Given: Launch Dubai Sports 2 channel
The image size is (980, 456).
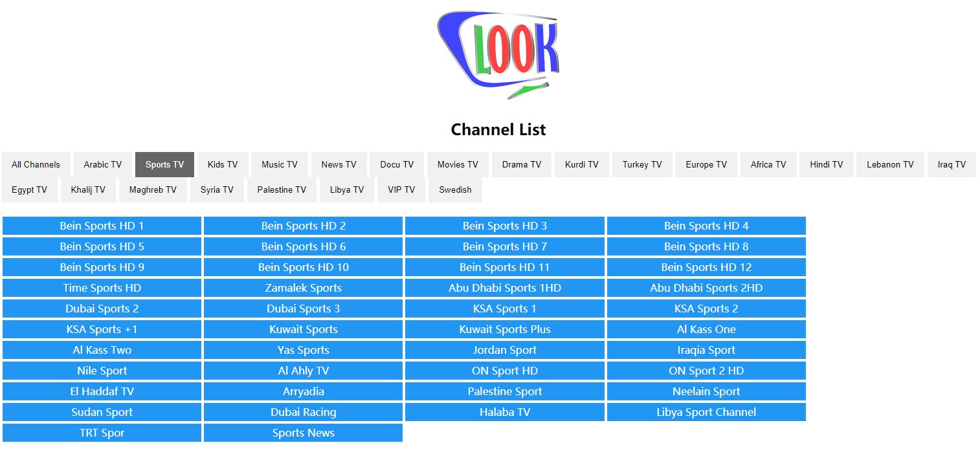Looking at the screenshot, I should point(102,309).
